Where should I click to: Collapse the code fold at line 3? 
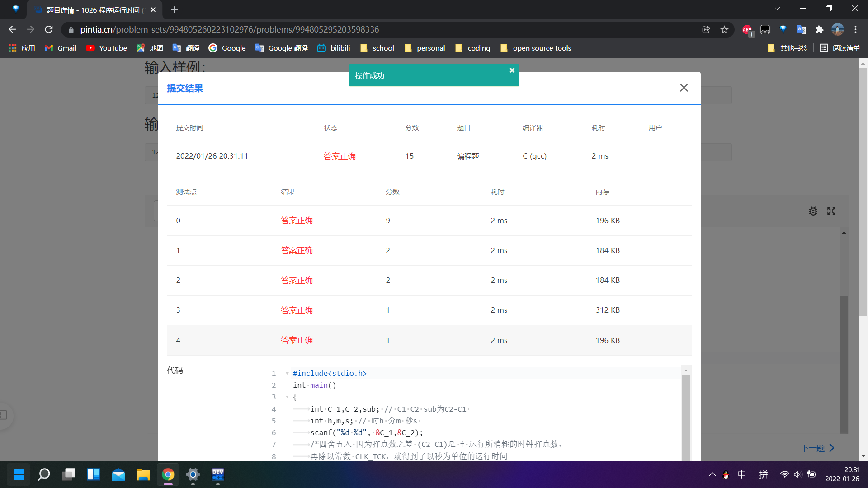287,397
